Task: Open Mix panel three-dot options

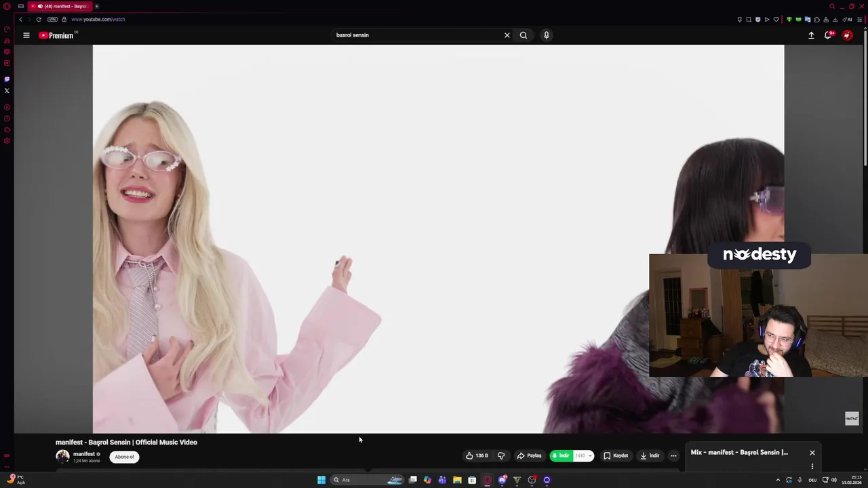Action: point(812,466)
